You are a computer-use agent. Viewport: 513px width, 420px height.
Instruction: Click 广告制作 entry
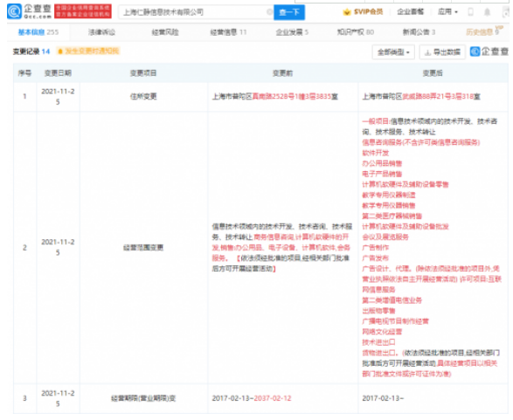(376, 247)
